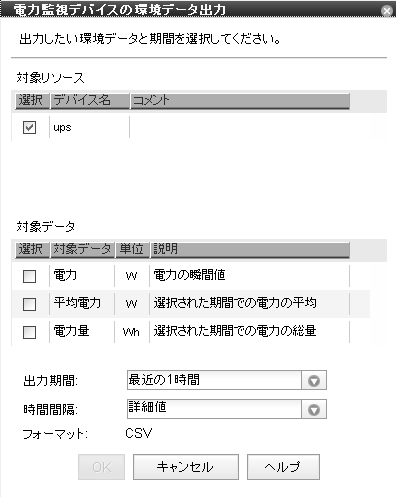Screen dimensions: 396x497
Task: Expand the 時間間隔 dropdown arrow
Action: (x=314, y=409)
